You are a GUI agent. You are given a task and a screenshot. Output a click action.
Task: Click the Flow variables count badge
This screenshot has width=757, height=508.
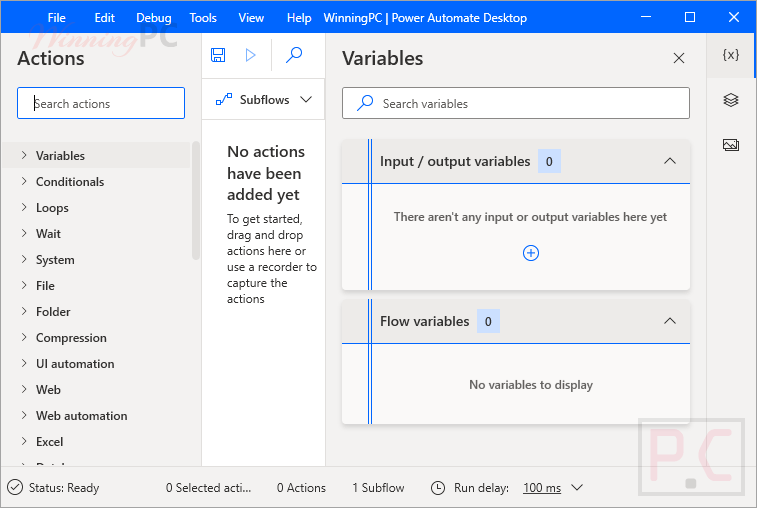488,321
